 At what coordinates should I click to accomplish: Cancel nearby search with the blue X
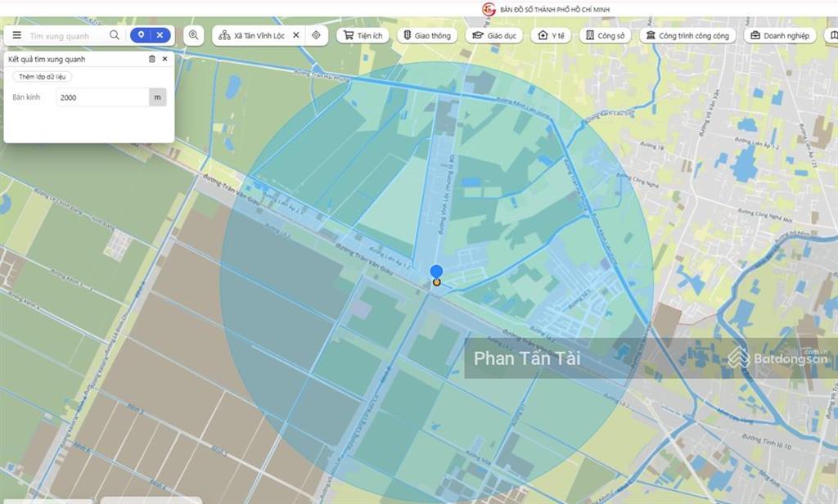tap(160, 36)
